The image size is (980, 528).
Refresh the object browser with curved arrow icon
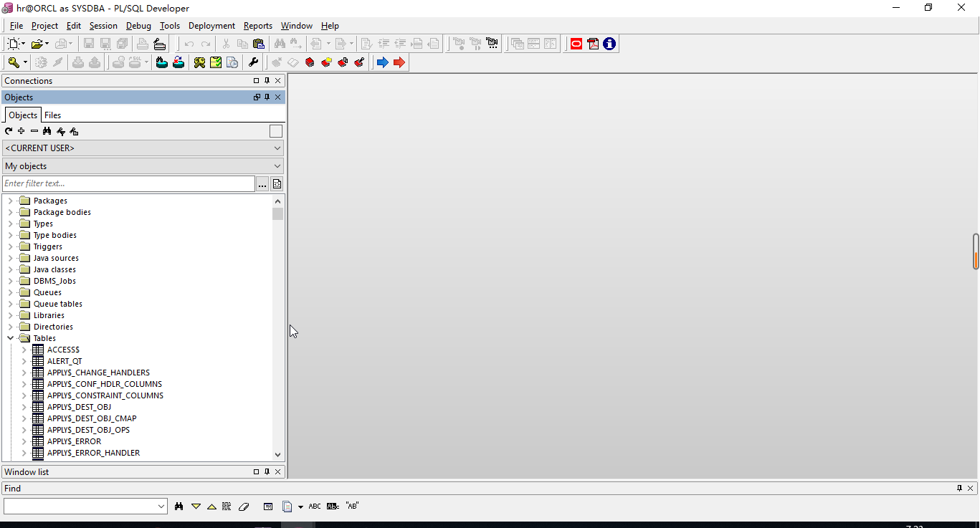pos(9,131)
